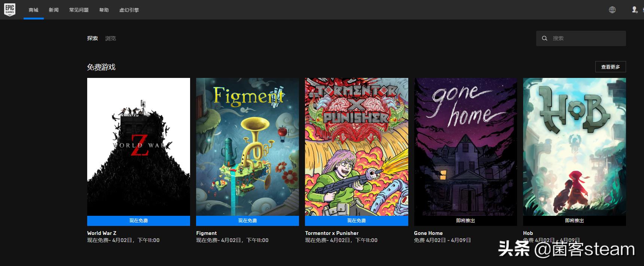Open the 常见问题 FAQ page
644x266 pixels.
[x=79, y=10]
